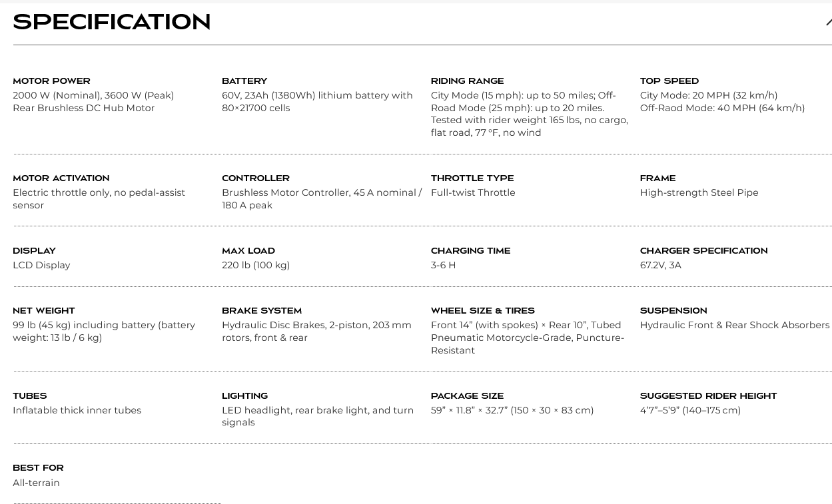
Task: Select the Motor Activation label
Action: (x=61, y=178)
